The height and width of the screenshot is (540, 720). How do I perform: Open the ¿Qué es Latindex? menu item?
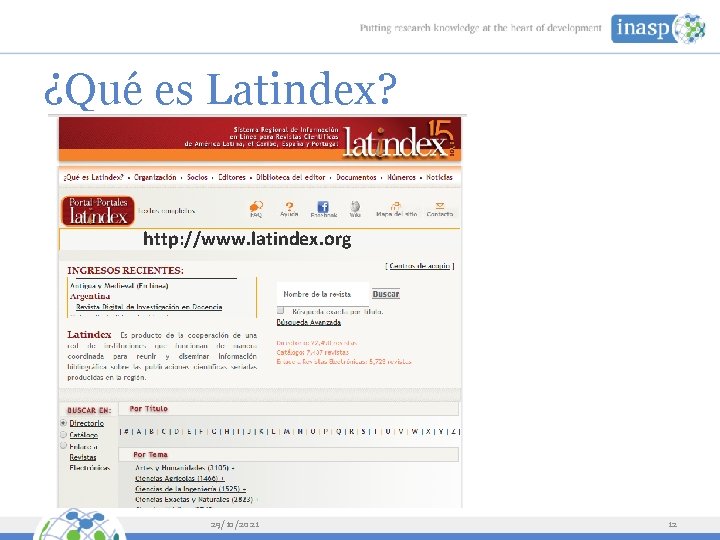(x=93, y=177)
